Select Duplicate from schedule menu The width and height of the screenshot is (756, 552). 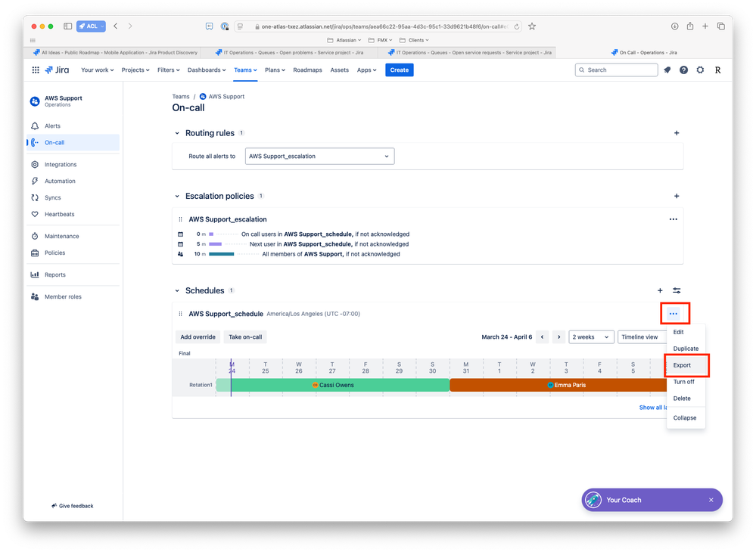tap(686, 349)
